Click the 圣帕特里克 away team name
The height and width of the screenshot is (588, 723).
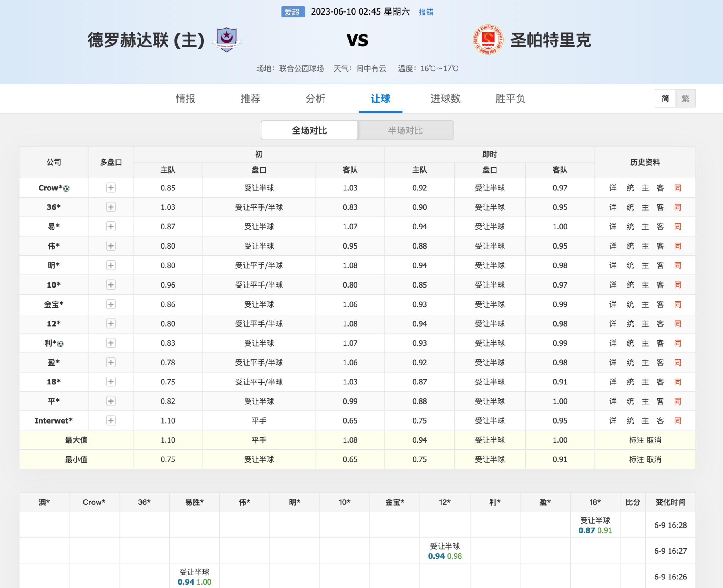pos(551,40)
